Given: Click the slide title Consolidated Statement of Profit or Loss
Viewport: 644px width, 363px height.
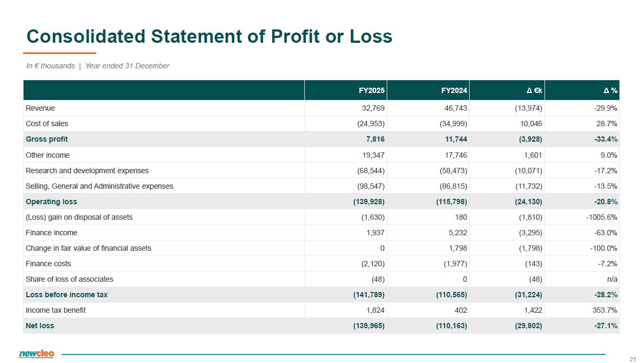Looking at the screenshot, I should tap(210, 36).
